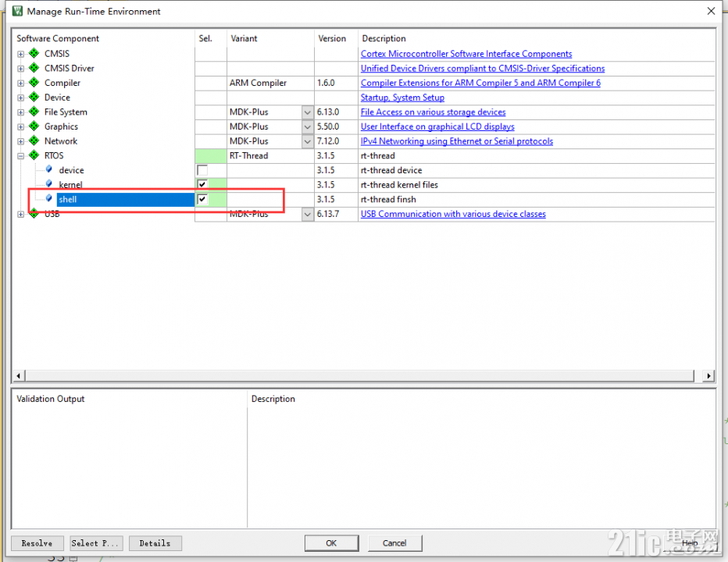Click the File System green diamond icon
This screenshot has width=728, height=562.
pos(34,112)
